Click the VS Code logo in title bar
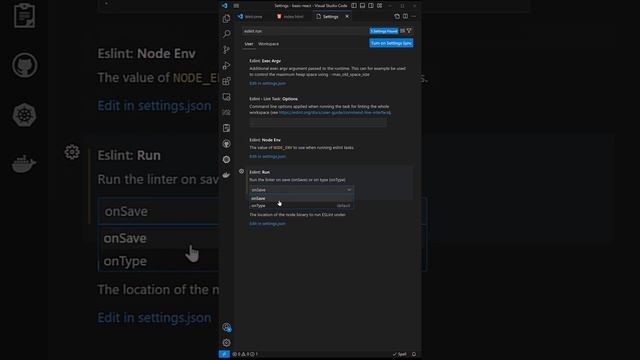This screenshot has height=360, width=640. [x=224, y=6]
